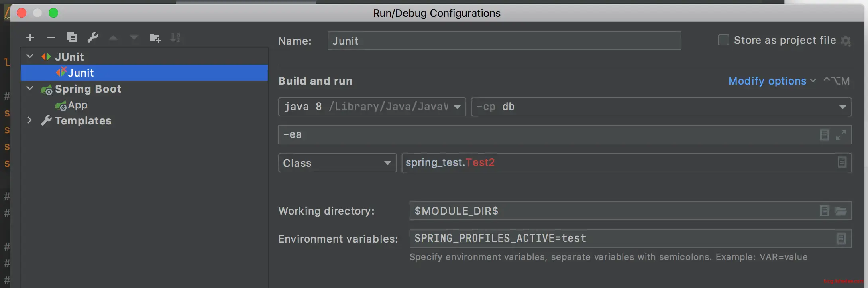
Task: Copy the configuration with the duplicate icon
Action: tap(72, 37)
